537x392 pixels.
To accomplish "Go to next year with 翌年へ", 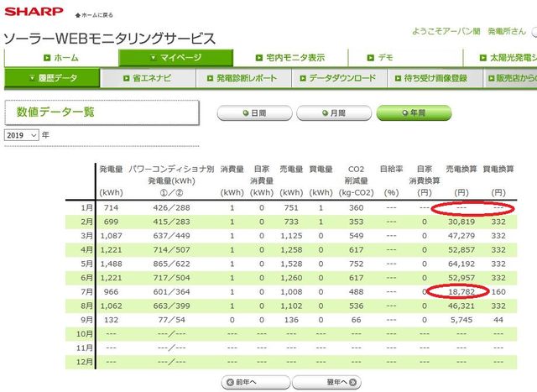I will pos(326,382).
